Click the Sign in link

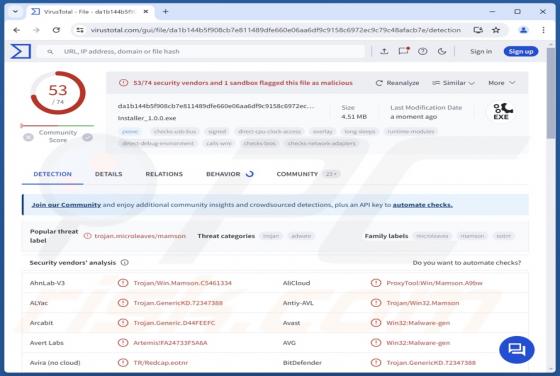[x=481, y=51]
